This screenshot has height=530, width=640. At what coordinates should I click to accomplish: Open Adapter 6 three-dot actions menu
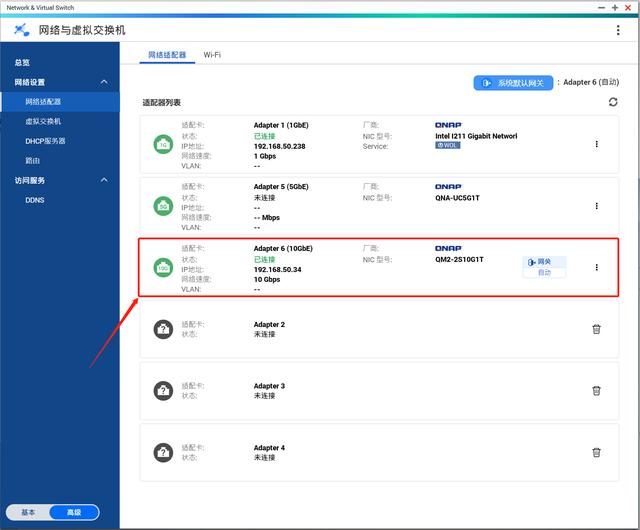tap(596, 267)
